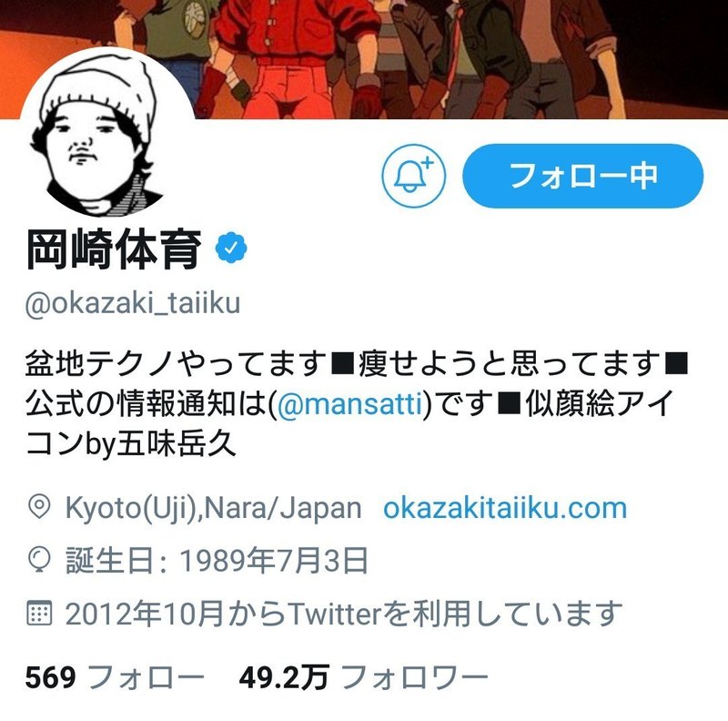Visit okazakitaiiku.com website link
The image size is (728, 721).
505,508
